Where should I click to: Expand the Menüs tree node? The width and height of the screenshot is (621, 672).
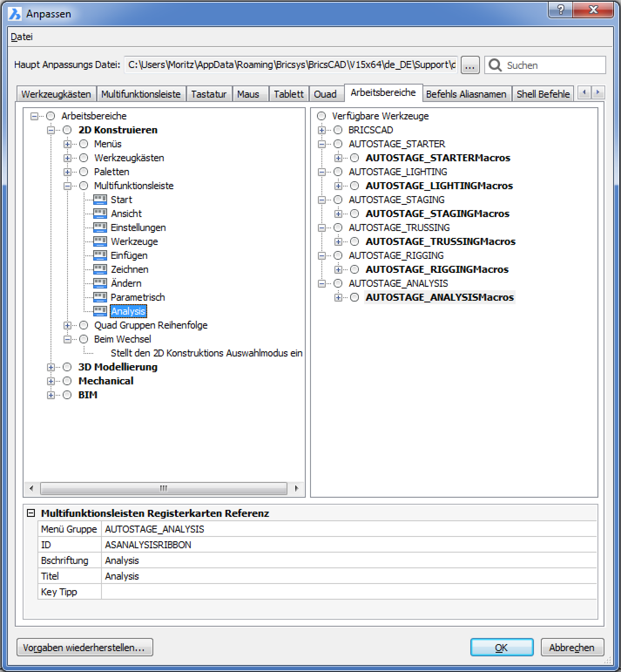67,144
